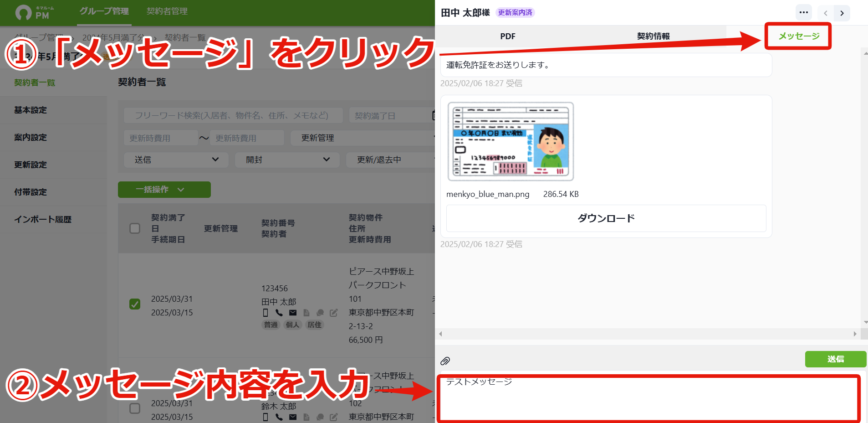This screenshot has width=868, height=423.
Task: Go to previous contractor with left chevron
Action: tap(826, 13)
